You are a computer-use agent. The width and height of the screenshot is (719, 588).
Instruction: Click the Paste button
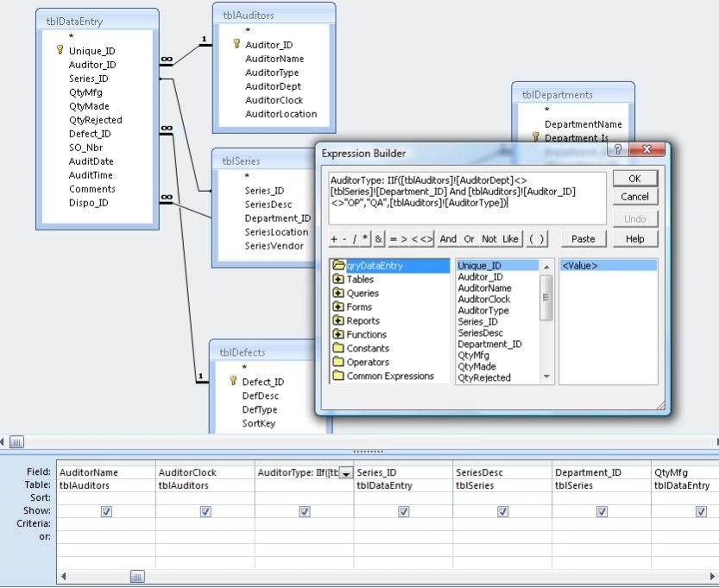583,238
